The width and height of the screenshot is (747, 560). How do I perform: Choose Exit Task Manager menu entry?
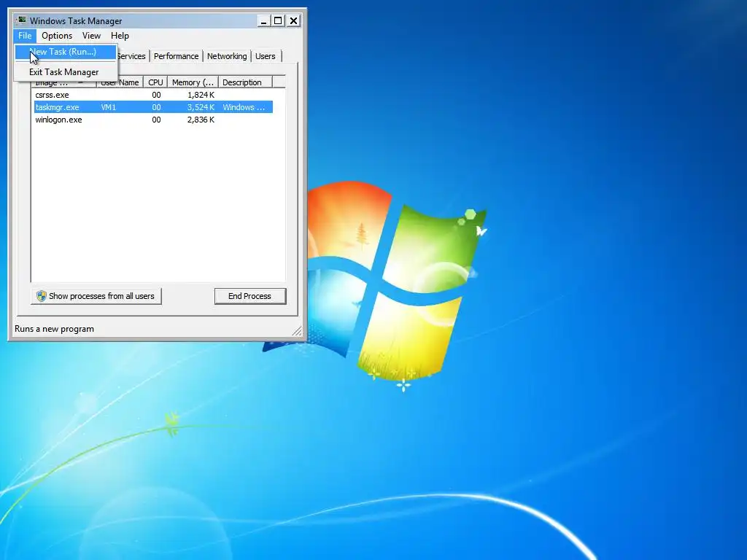(x=65, y=72)
